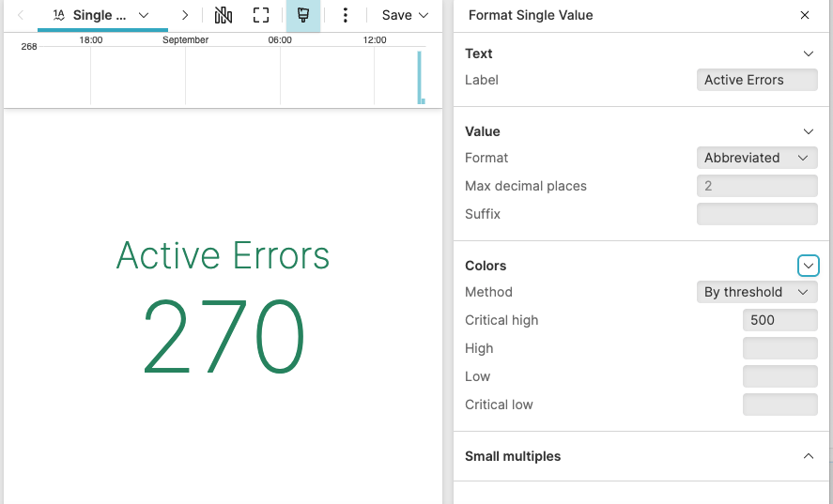Click the Format Single Value panel title
This screenshot has height=504, width=833.
pyautogui.click(x=531, y=15)
